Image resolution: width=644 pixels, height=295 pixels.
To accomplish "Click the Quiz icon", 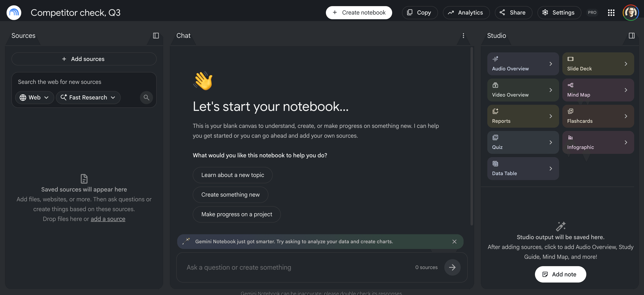I will (495, 137).
